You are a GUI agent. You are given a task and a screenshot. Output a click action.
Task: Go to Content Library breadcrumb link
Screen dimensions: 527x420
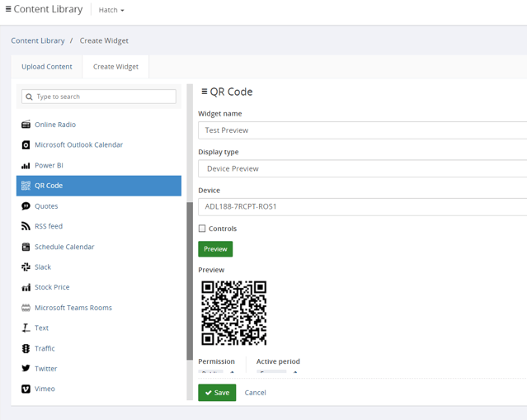pos(38,40)
